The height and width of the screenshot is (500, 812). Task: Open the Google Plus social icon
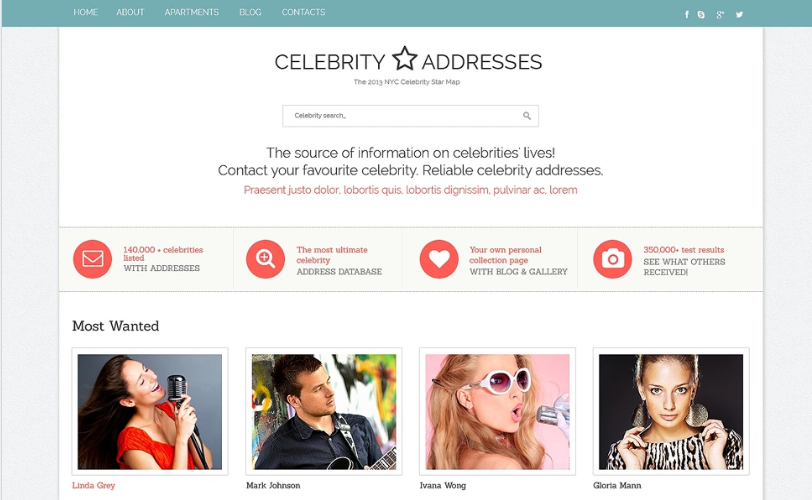[x=720, y=14]
